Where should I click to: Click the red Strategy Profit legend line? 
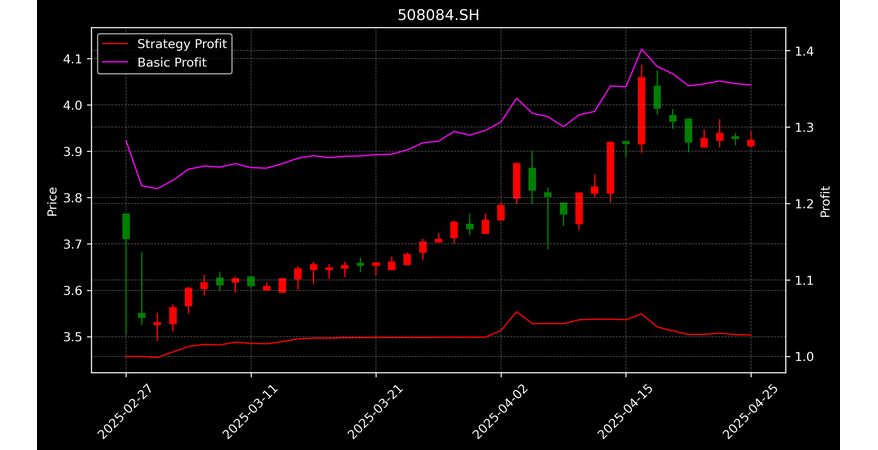[115, 44]
